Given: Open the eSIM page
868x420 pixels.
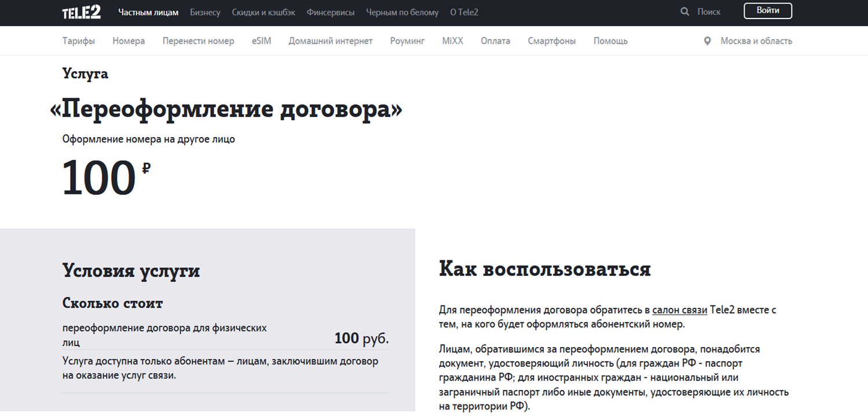Looking at the screenshot, I should [262, 41].
